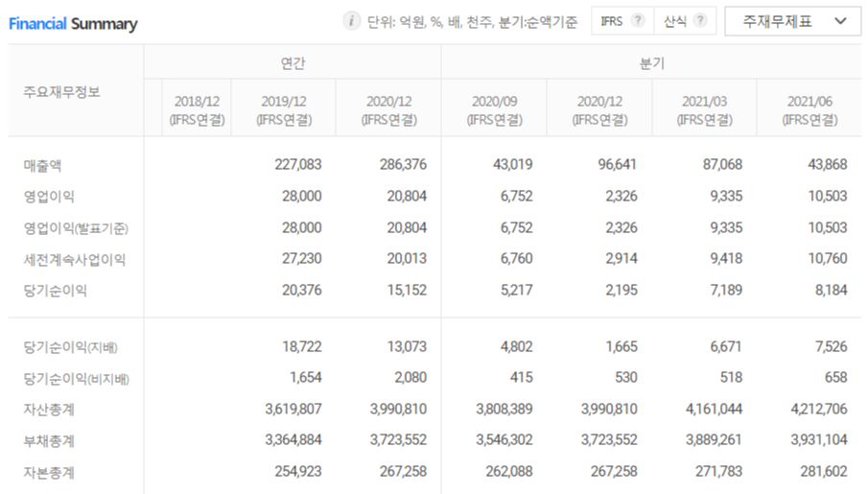This screenshot has width=868, height=494.
Task: Click the 13,073 value
Action: (407, 346)
